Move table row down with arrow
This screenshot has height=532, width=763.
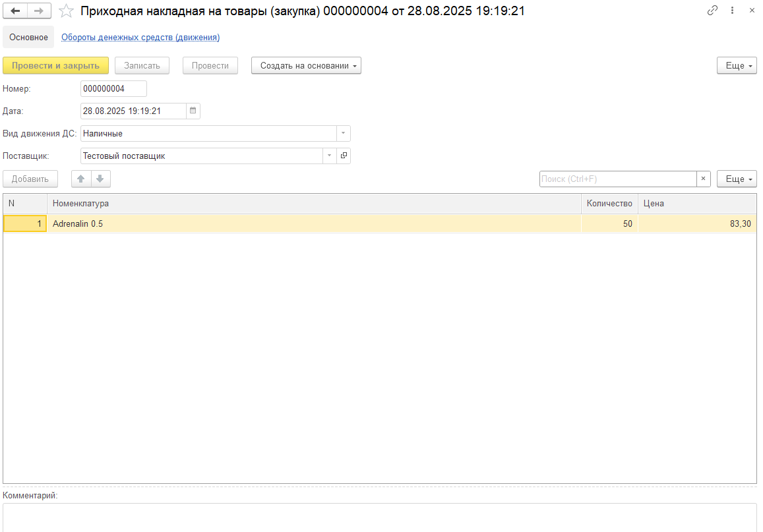click(100, 179)
